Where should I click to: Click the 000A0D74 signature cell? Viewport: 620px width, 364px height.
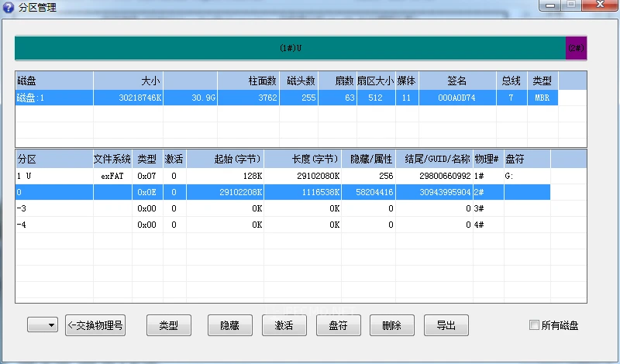pos(457,98)
